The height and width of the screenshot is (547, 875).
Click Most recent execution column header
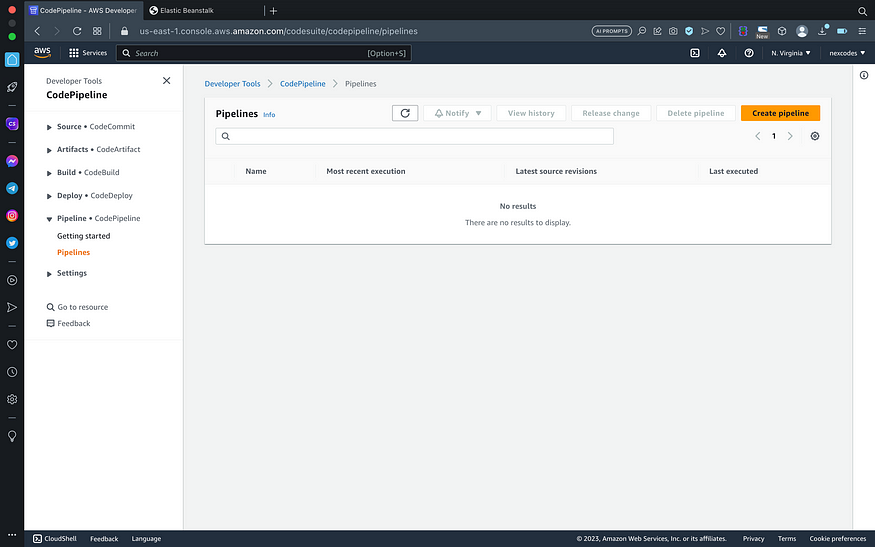pos(366,171)
